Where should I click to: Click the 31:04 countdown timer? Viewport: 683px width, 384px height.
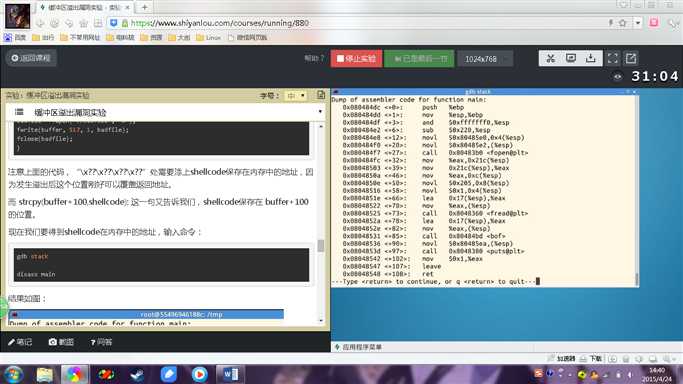tap(654, 77)
